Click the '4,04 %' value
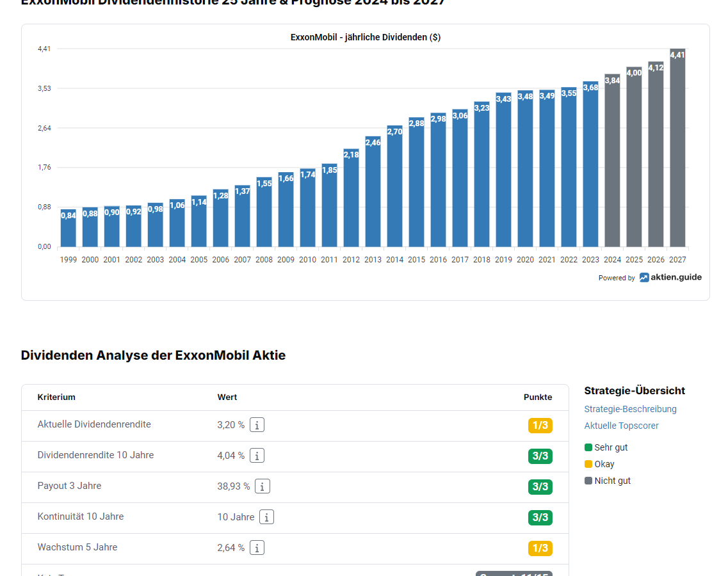 [231, 456]
